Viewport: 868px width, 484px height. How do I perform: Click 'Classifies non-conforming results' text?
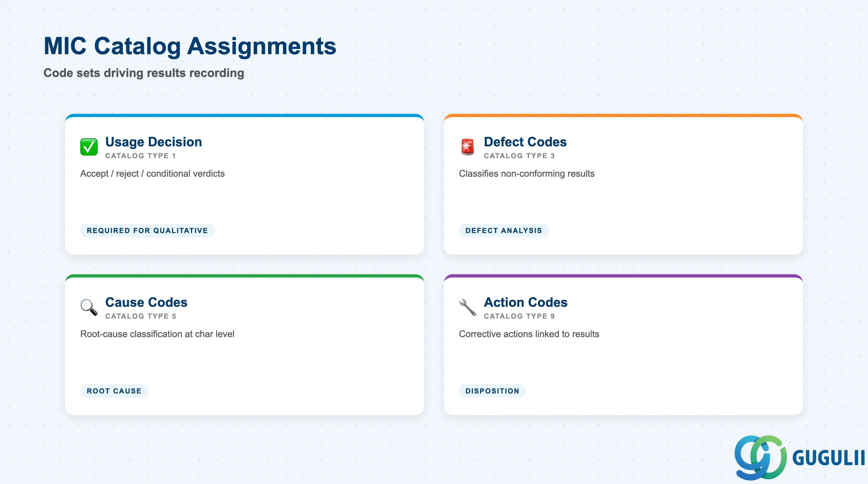point(527,174)
